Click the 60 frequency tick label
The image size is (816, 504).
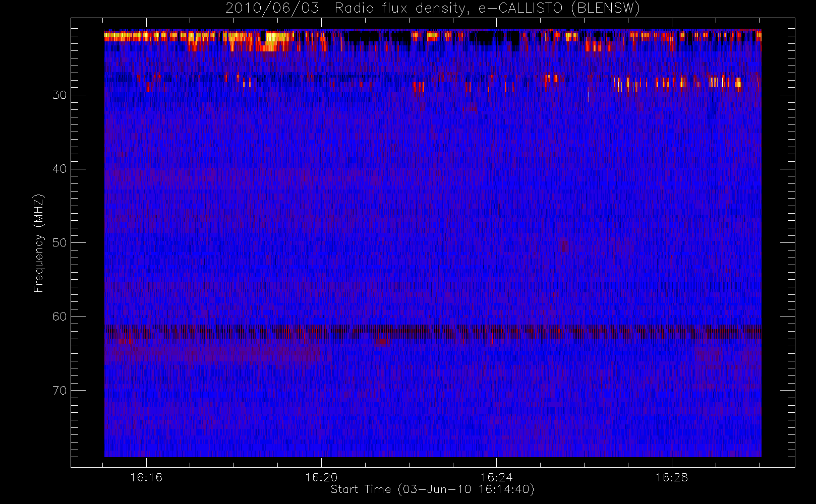(x=60, y=317)
